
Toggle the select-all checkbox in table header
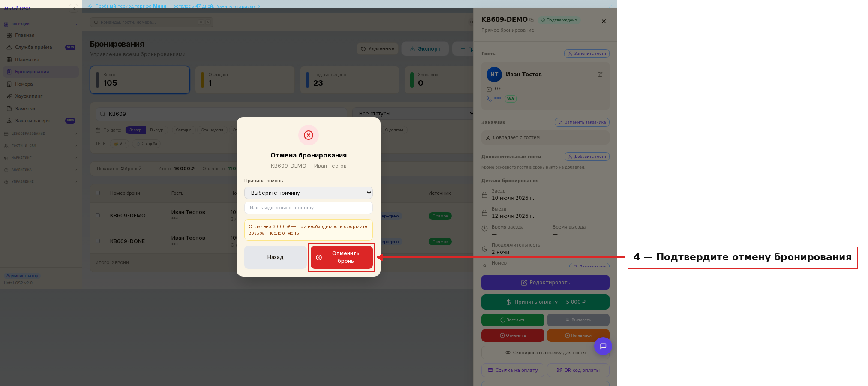click(x=98, y=193)
